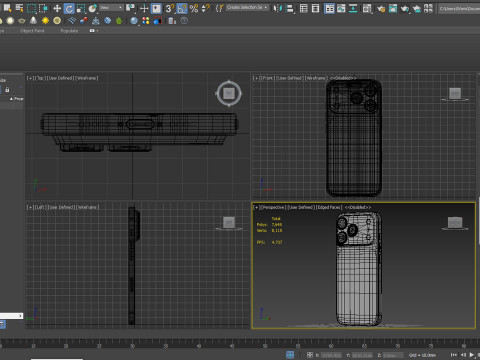Toggle the Layer Explorer icon
This screenshot has height=360, width=480.
coord(315,8)
